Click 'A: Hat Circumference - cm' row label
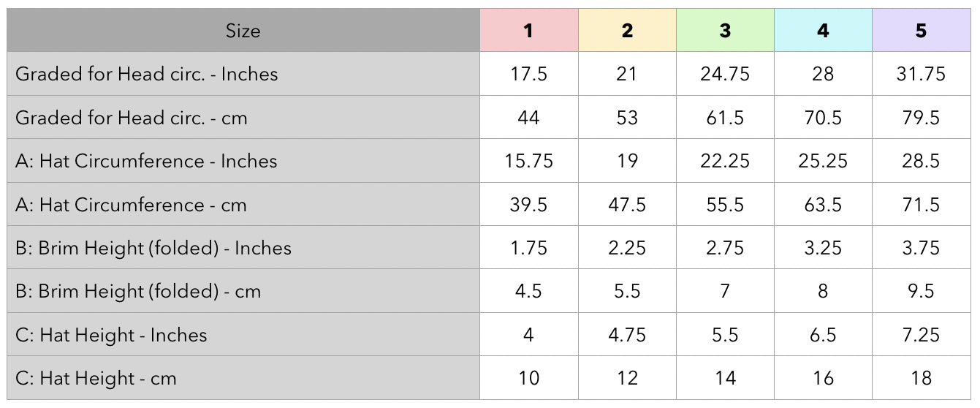Screen dimensions: 980x408 pyautogui.click(x=131, y=205)
